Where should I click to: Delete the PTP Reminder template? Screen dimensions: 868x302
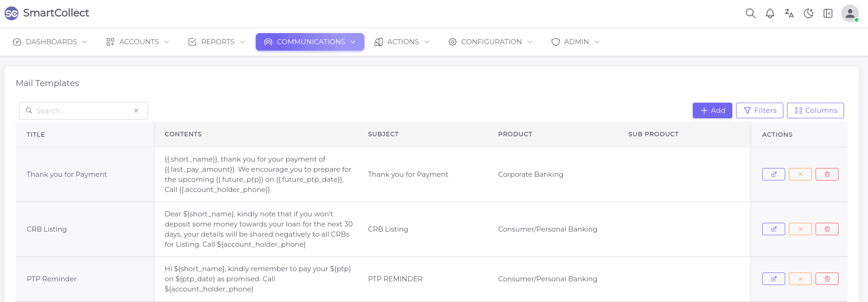827,279
